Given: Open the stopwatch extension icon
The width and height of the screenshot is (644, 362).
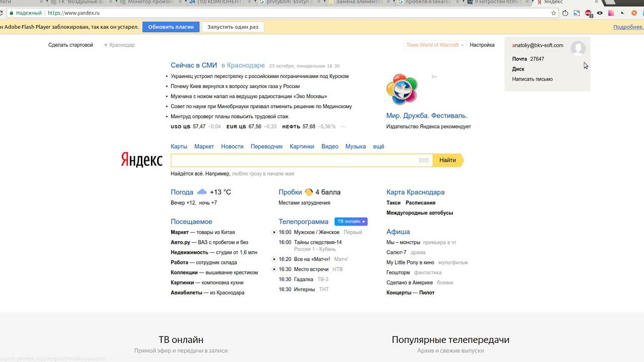Looking at the screenshot, I should point(566,13).
